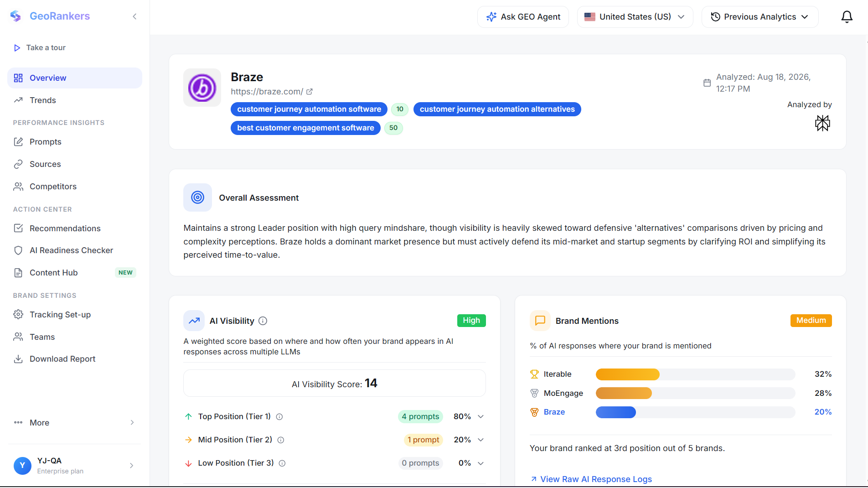Open Tracking Set-up settings
Screen dimensions: 868x488
75,315
